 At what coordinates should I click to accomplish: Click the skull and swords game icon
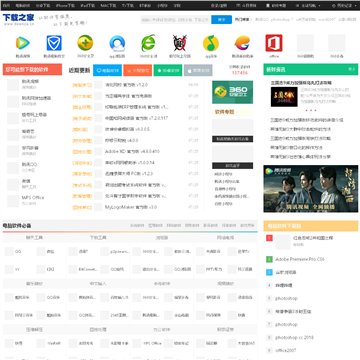180,43
